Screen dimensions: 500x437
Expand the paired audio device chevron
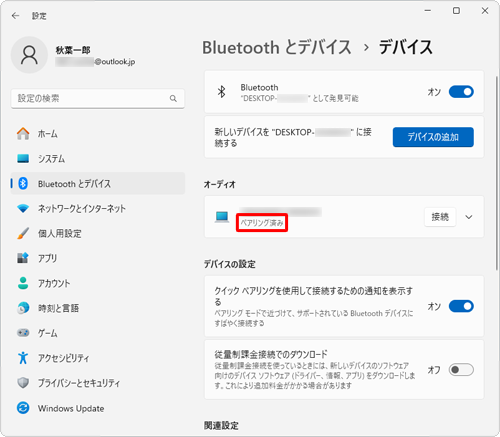pos(469,217)
